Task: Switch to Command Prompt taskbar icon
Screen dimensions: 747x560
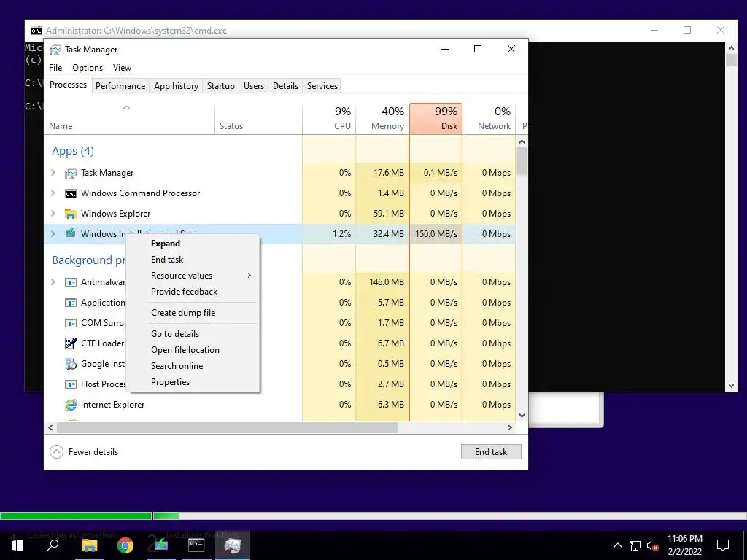Action: [197, 545]
